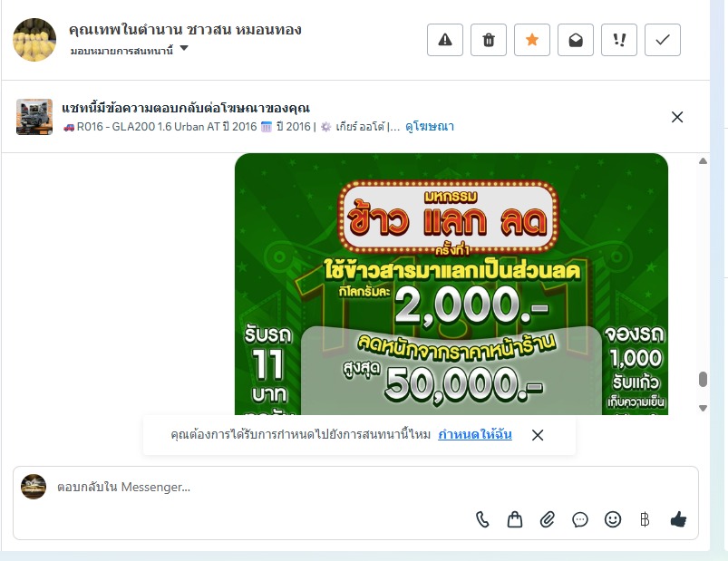Mark conversation done with checkmark button

click(x=663, y=40)
